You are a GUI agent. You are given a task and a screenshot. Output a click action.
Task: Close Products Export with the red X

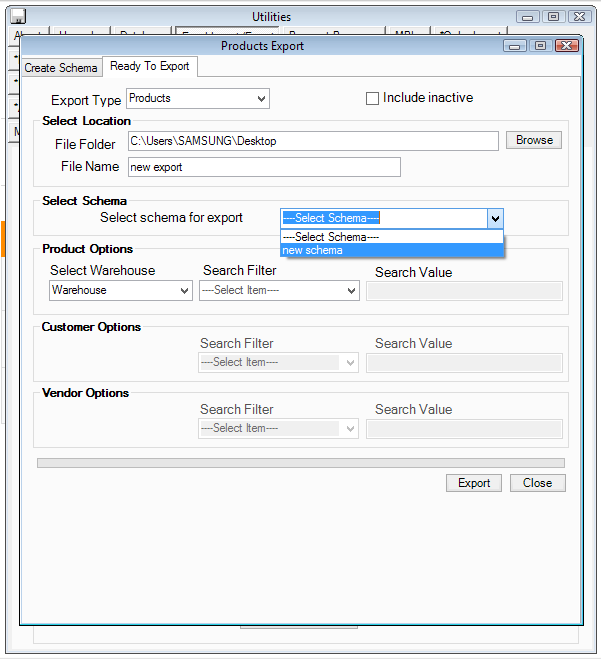[x=565, y=46]
